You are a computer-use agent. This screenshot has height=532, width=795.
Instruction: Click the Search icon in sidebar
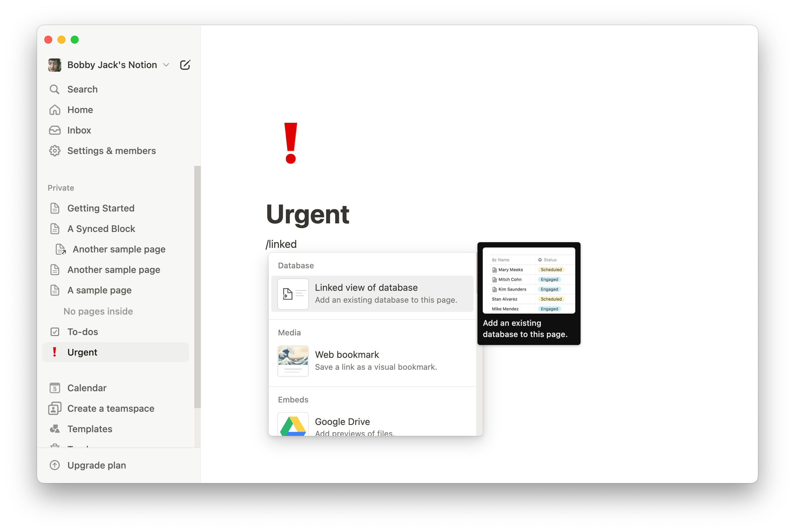(56, 89)
